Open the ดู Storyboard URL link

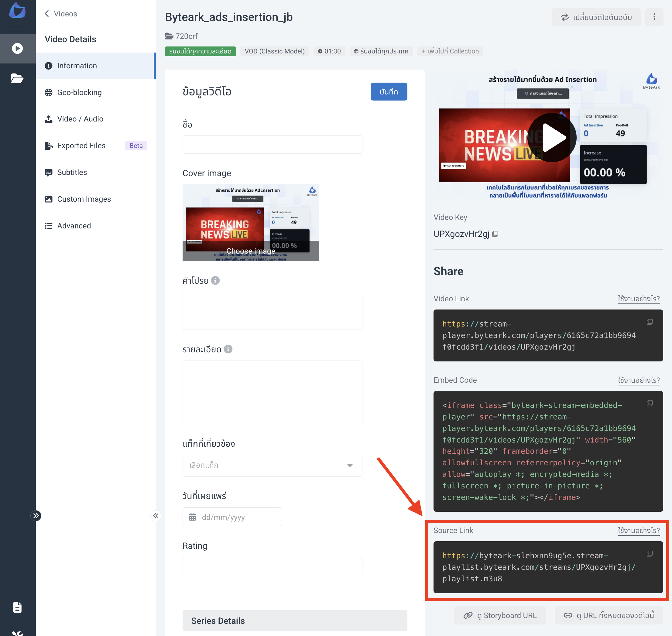click(500, 615)
